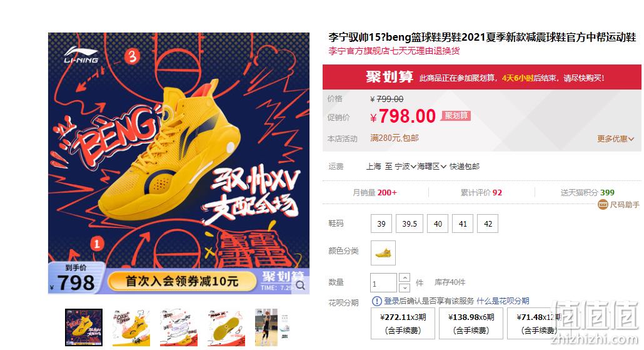Open the 什么是花呗分期 link
Viewport: 644px width, 350px height.
tap(503, 301)
